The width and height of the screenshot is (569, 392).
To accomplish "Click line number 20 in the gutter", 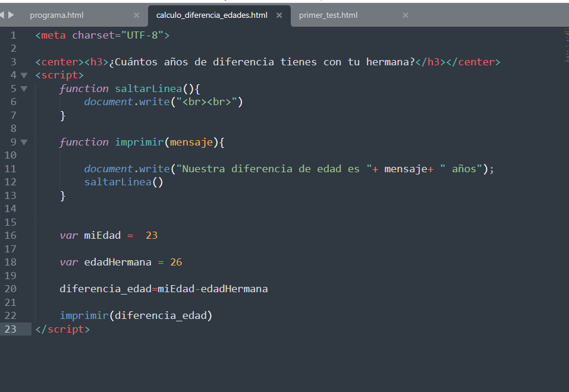I will pyautogui.click(x=11, y=289).
